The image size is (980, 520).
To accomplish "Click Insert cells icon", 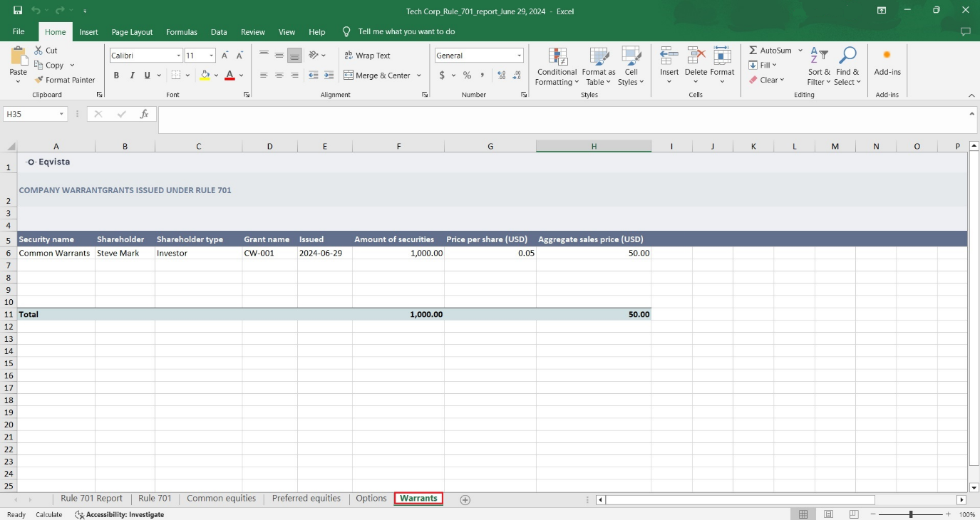I will pyautogui.click(x=669, y=56).
